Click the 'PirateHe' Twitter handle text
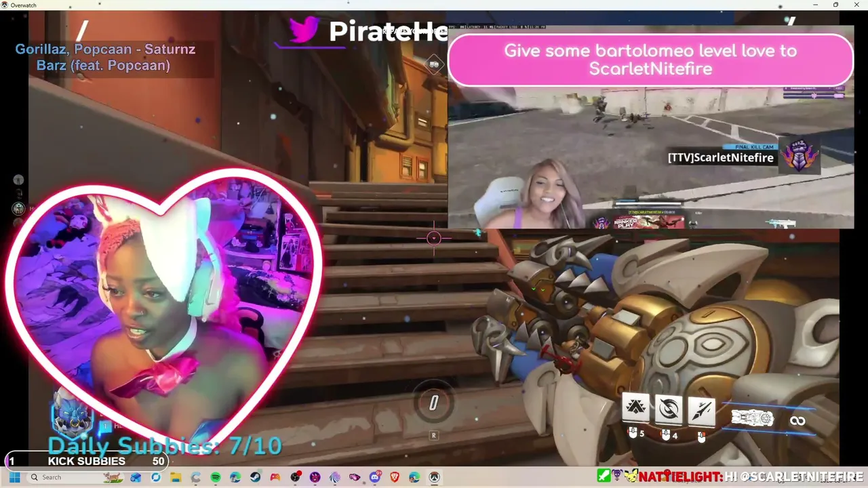Image resolution: width=868 pixels, height=488 pixels. [388, 32]
